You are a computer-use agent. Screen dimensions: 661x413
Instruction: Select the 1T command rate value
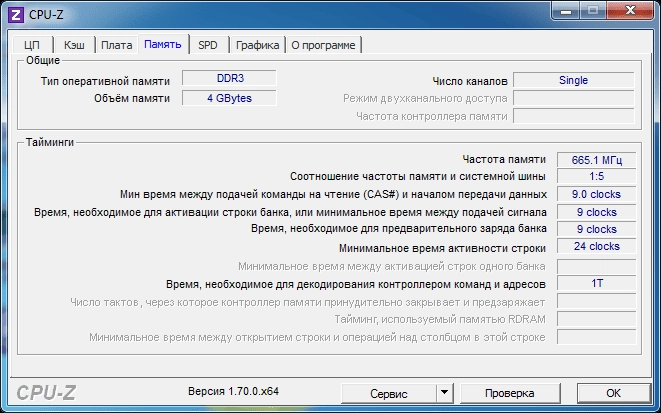(597, 283)
